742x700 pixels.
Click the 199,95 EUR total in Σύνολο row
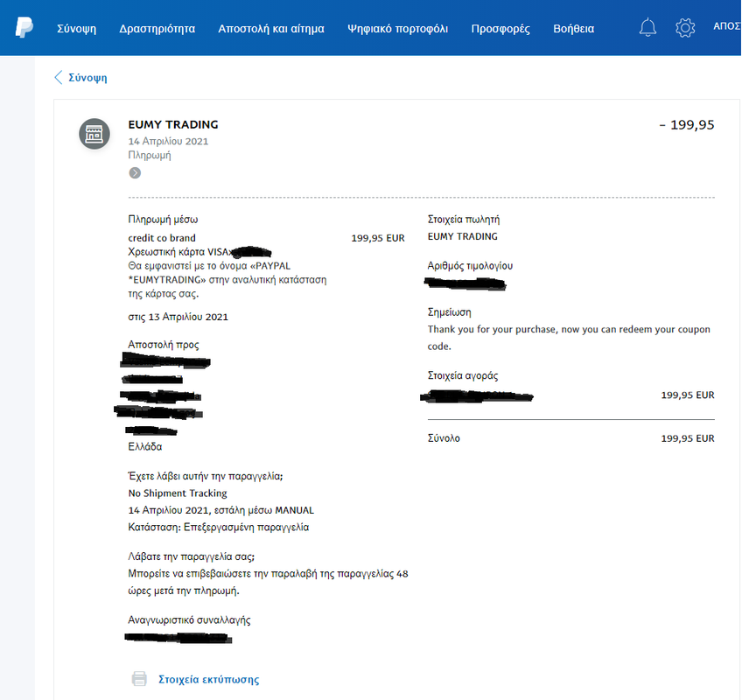(x=688, y=438)
